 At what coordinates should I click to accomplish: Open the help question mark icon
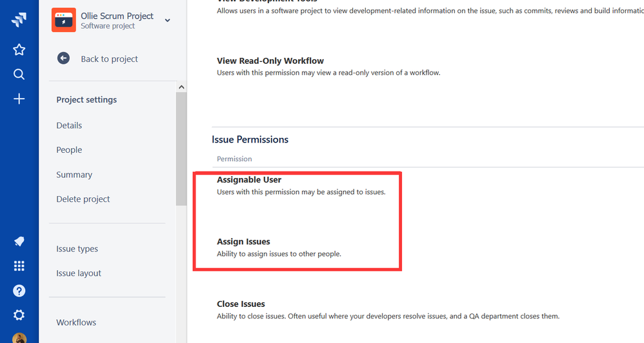click(x=19, y=291)
